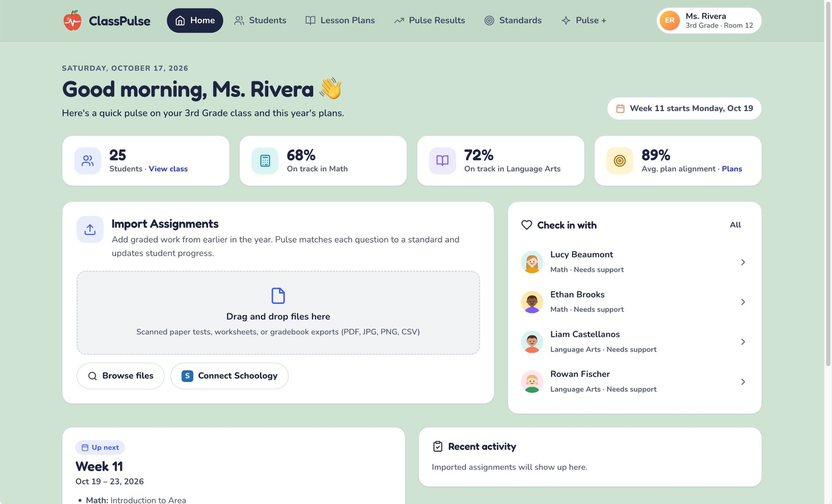Viewport: 832px width, 504px height.
Task: Click All in Check in with panel
Action: 735,225
